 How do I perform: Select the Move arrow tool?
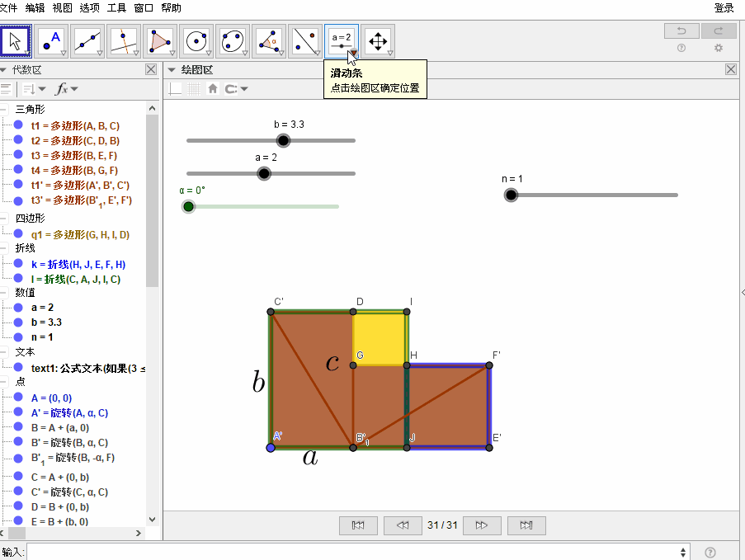tap(16, 41)
